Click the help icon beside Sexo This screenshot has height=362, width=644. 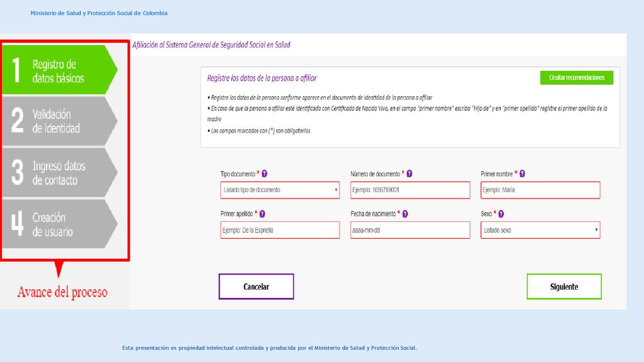(x=501, y=214)
